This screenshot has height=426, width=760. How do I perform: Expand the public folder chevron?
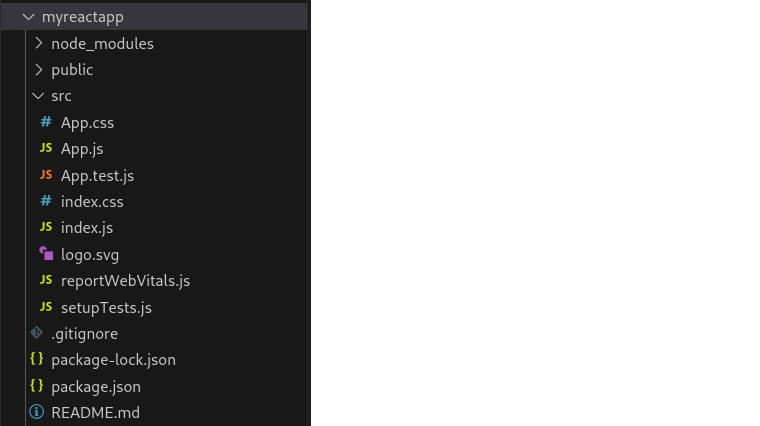pyautogui.click(x=38, y=69)
